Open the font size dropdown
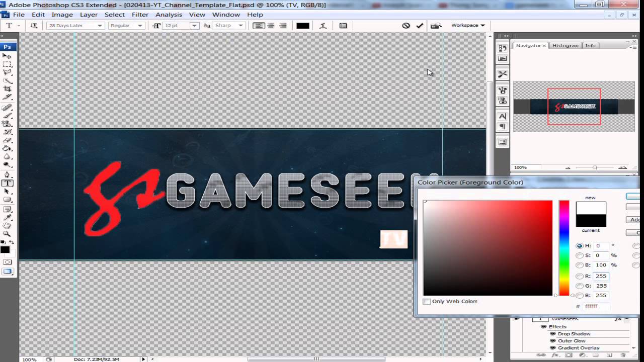The width and height of the screenshot is (644, 362). [194, 25]
